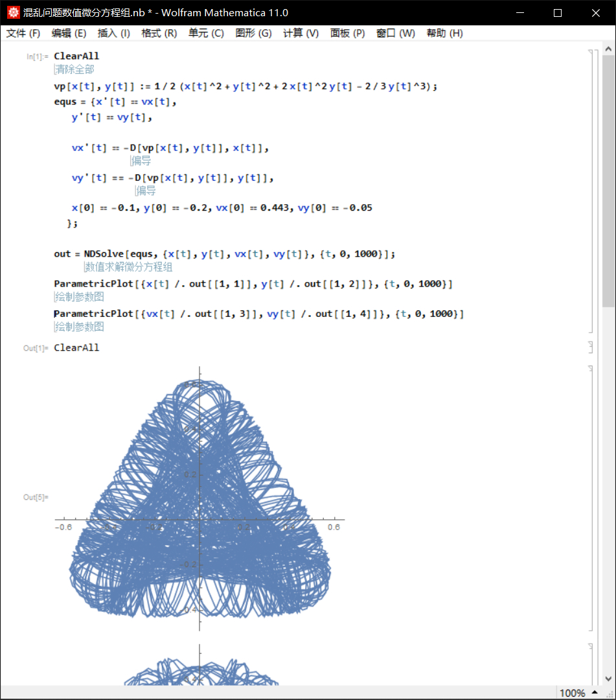Click the 清除全部 annotation under ClearAll
This screenshot has width=616, height=700.
tap(74, 69)
